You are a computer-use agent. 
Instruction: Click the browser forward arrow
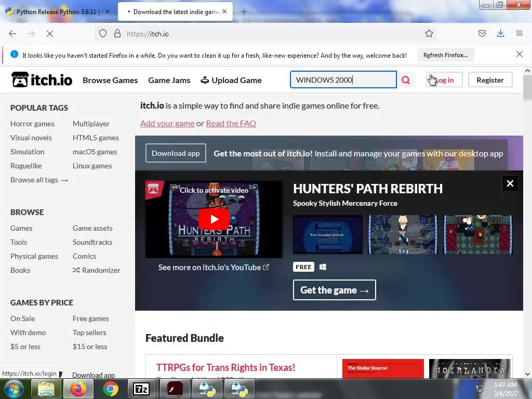point(31,34)
